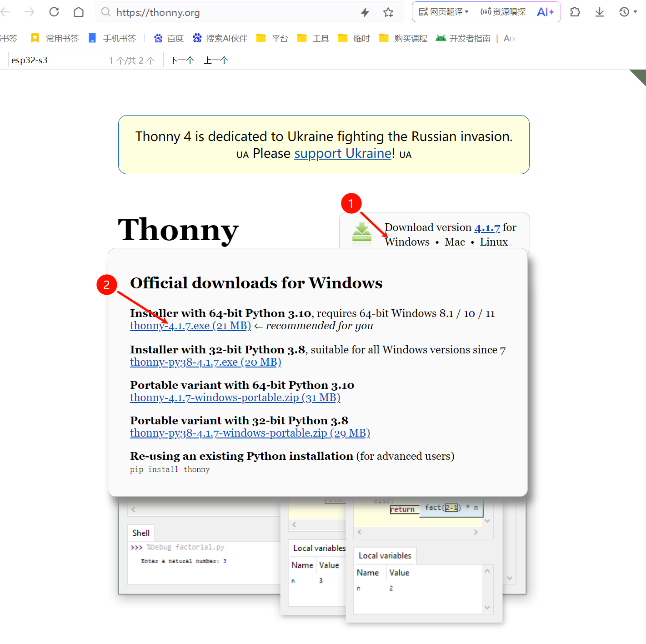
Task: Click the version 4.1.7 link
Action: click(487, 227)
